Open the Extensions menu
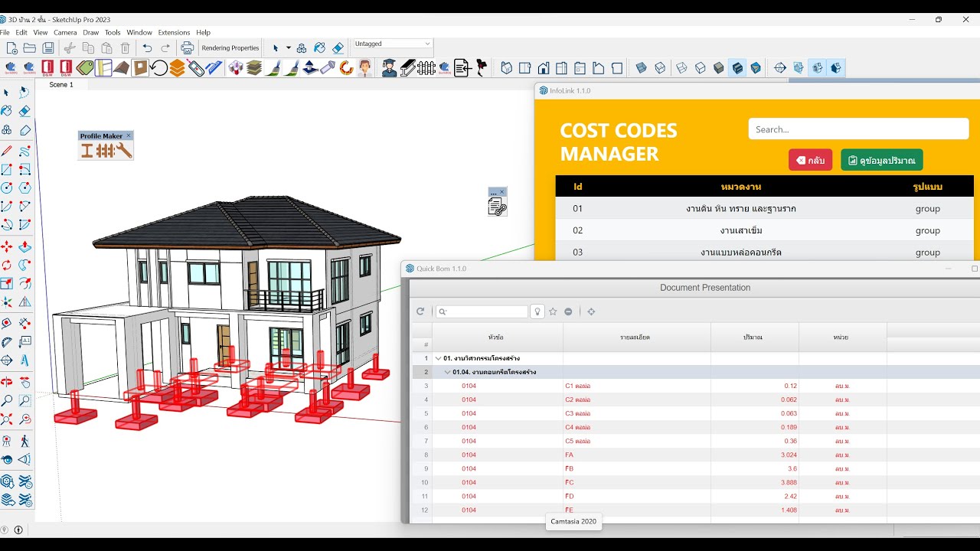Viewport: 980px width, 551px height. [174, 33]
